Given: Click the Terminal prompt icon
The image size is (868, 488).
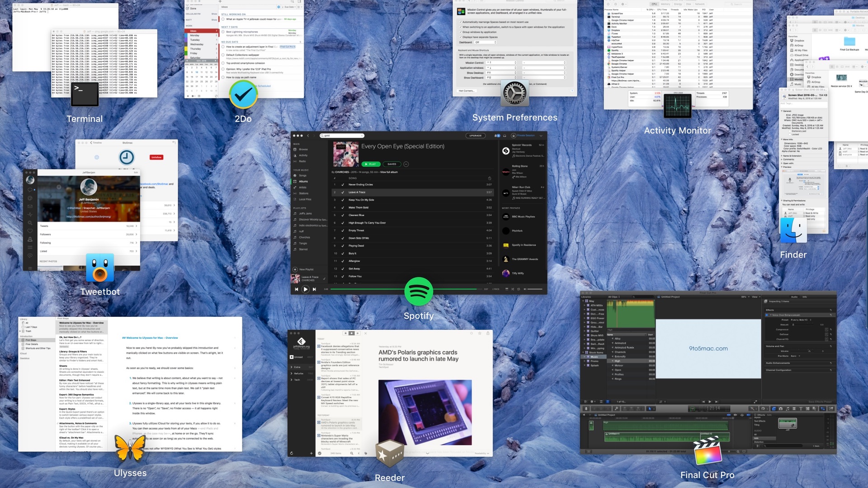Looking at the screenshot, I should 85,94.
